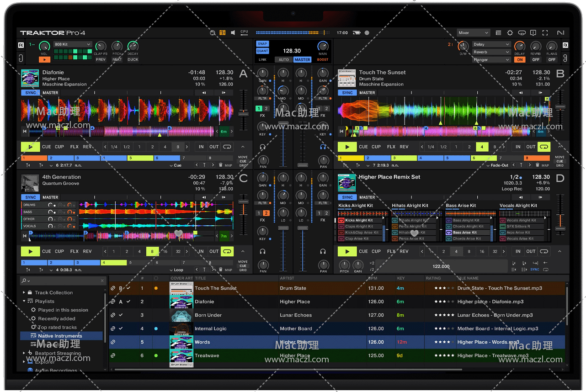Click the magnifier icon in browser search
Screen dimensions: 586x392
click(x=24, y=281)
